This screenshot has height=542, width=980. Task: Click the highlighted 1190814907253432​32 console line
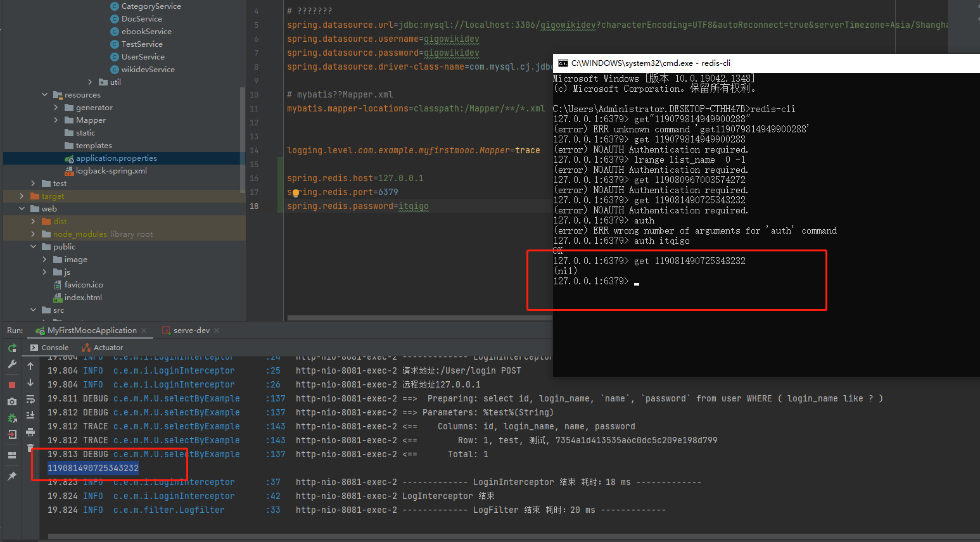[93, 468]
